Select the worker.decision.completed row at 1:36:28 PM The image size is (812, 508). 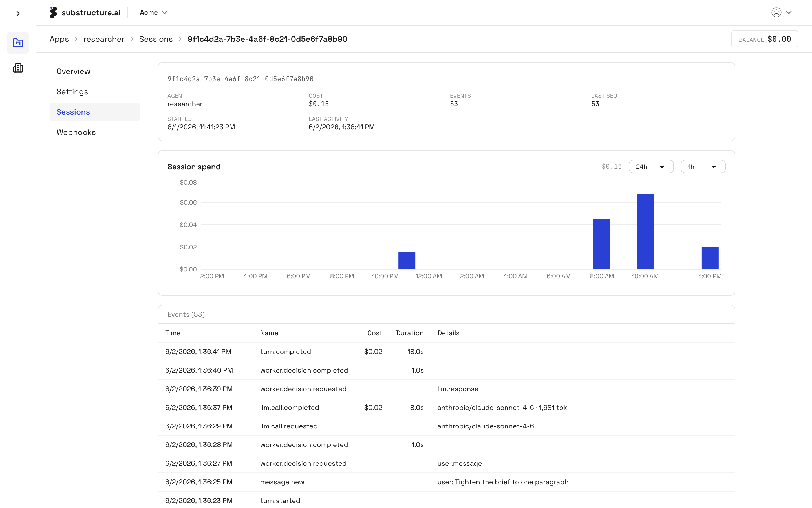[446, 445]
